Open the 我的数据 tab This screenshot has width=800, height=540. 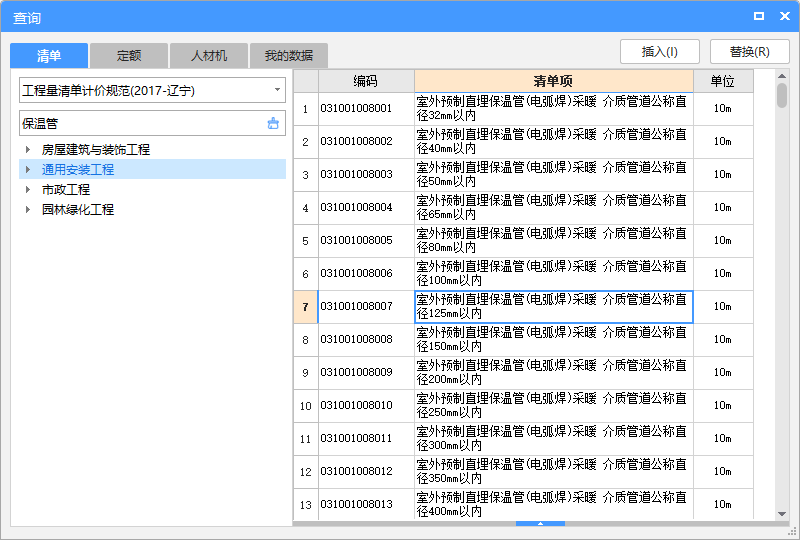[x=289, y=56]
